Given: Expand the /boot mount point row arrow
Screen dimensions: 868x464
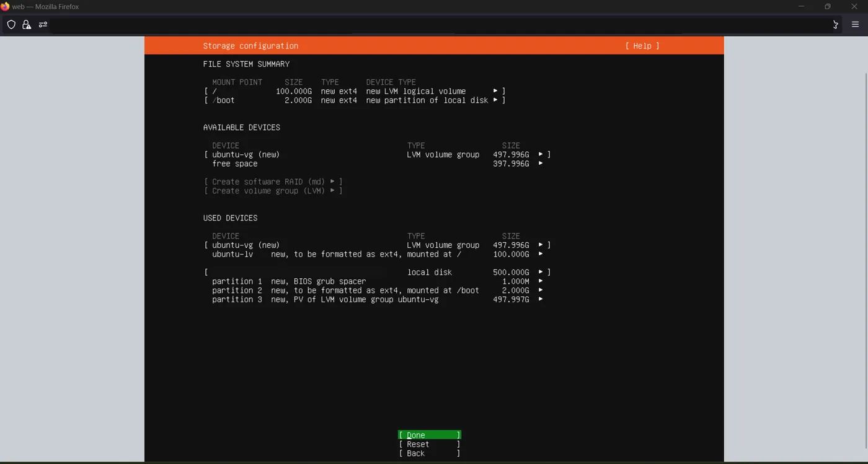Looking at the screenshot, I should coord(495,100).
